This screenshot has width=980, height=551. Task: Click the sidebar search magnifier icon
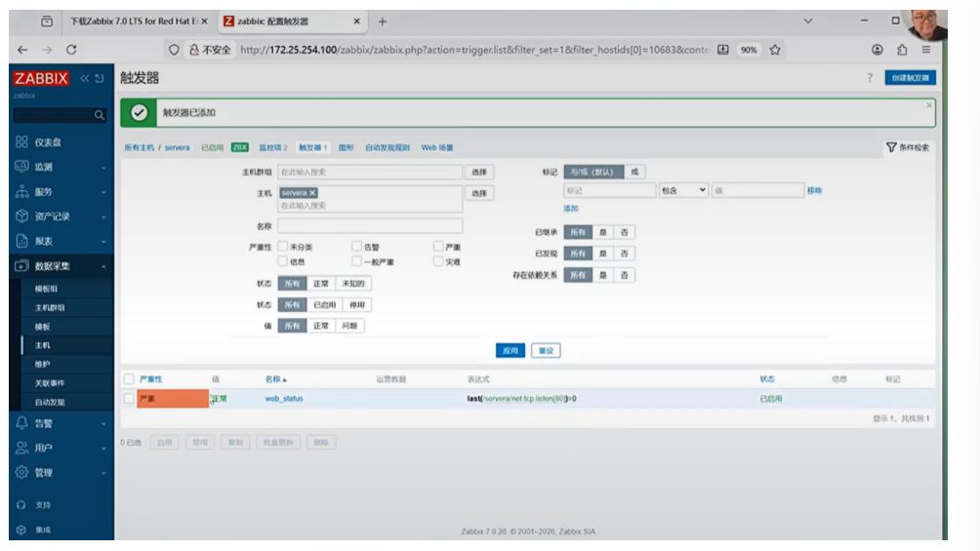point(99,115)
